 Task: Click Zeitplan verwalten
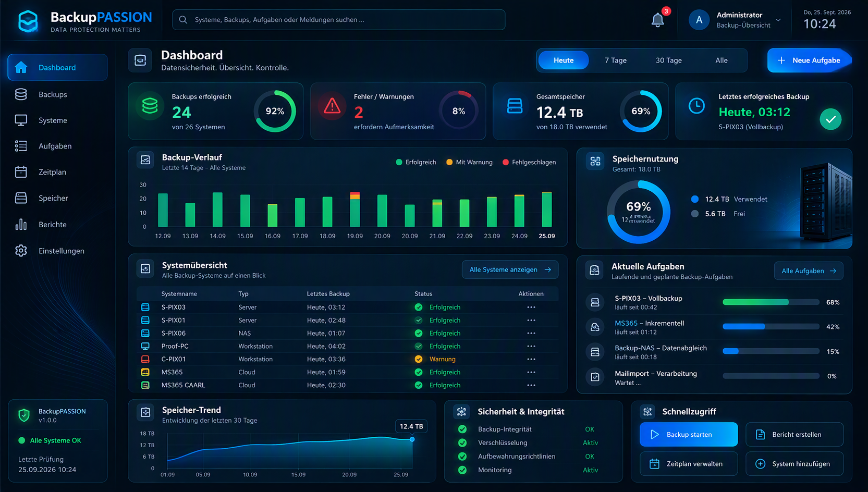pos(689,464)
